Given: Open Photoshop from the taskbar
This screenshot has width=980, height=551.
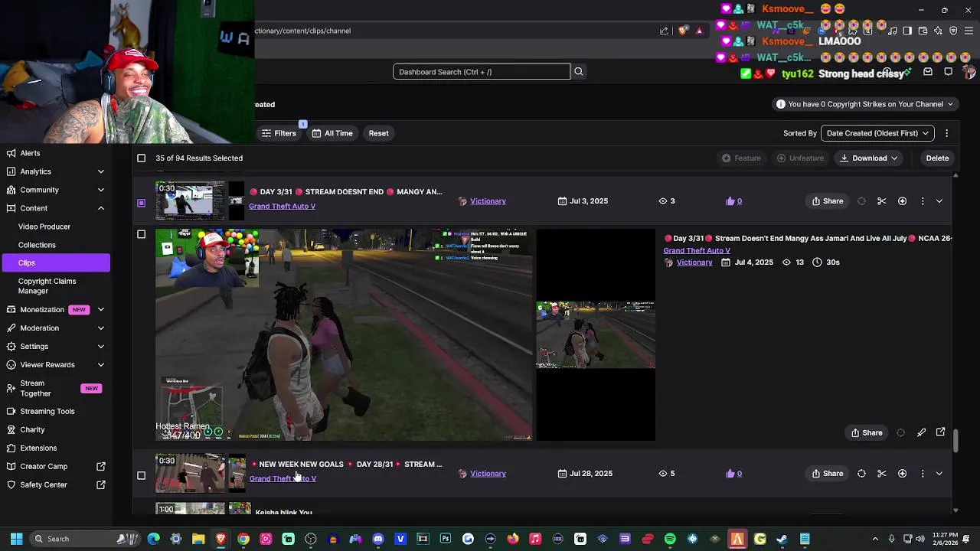Looking at the screenshot, I should coord(446,539).
